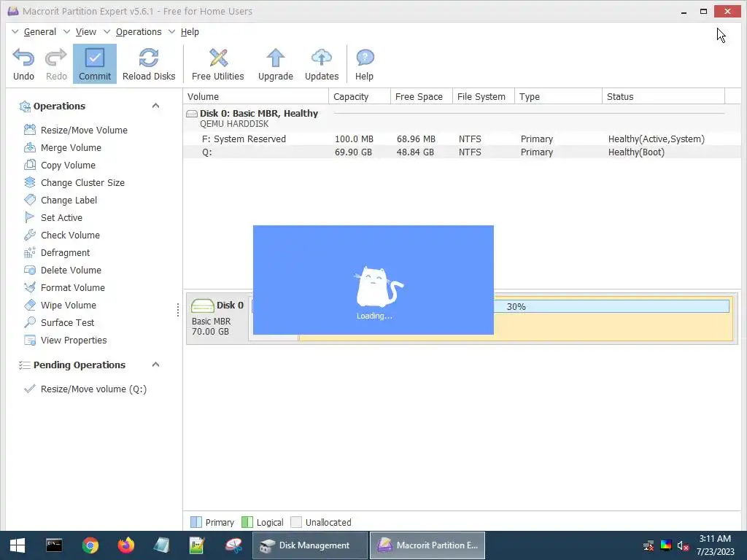Expand the arrow before Operations menu
747x560 pixels.
(x=107, y=32)
